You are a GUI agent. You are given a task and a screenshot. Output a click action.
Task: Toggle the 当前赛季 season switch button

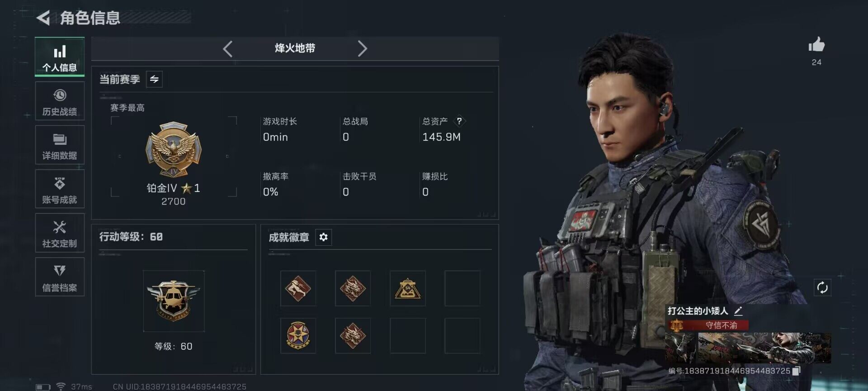click(154, 79)
